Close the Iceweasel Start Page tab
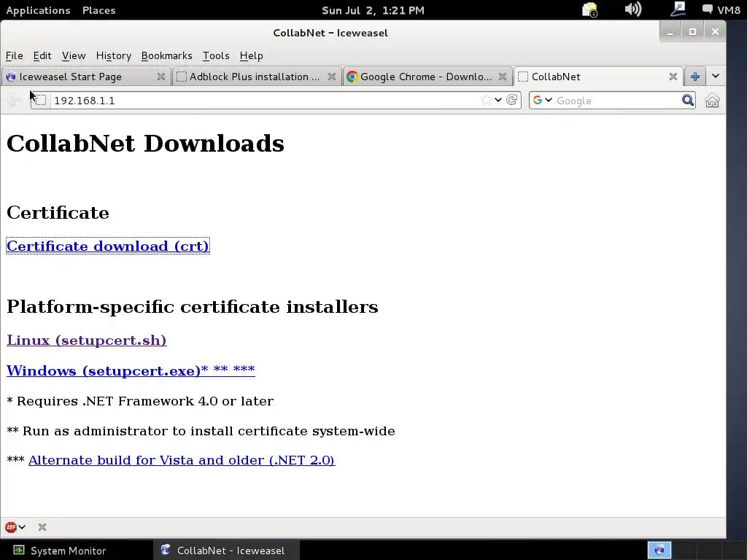The image size is (747, 560). point(161,77)
